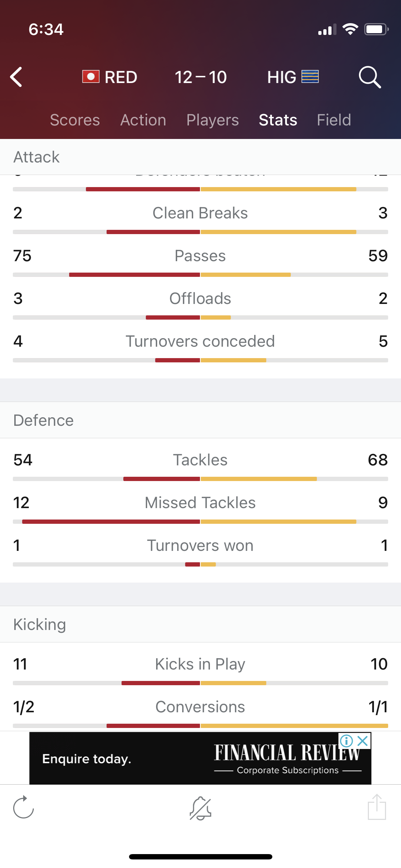
Task: Toggle the muted notification bell
Action: (201, 808)
